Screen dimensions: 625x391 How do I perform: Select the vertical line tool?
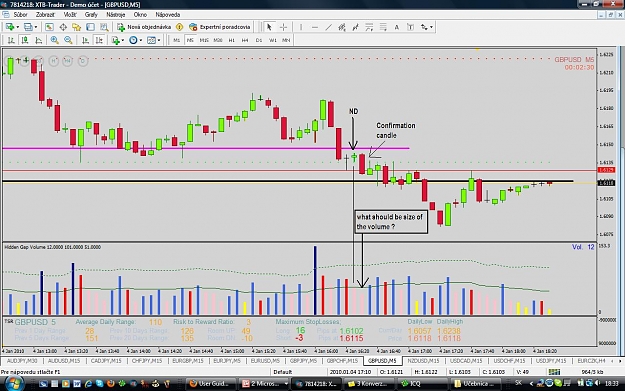pos(301,27)
